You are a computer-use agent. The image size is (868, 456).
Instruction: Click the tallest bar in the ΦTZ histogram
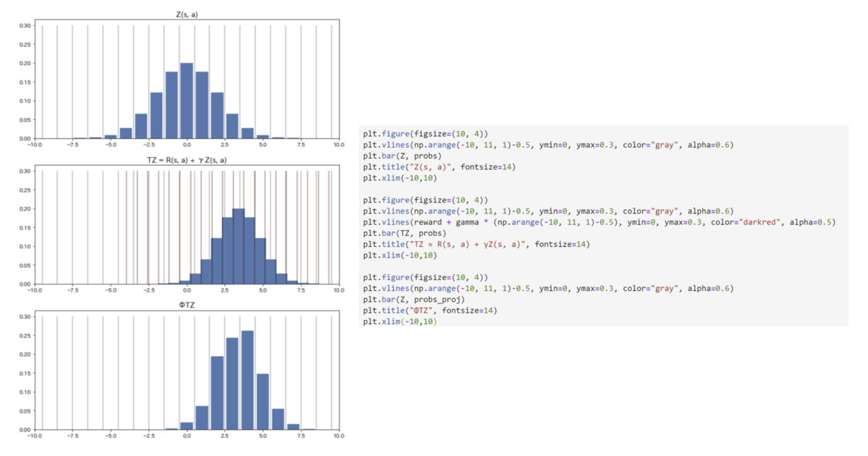click(247, 380)
